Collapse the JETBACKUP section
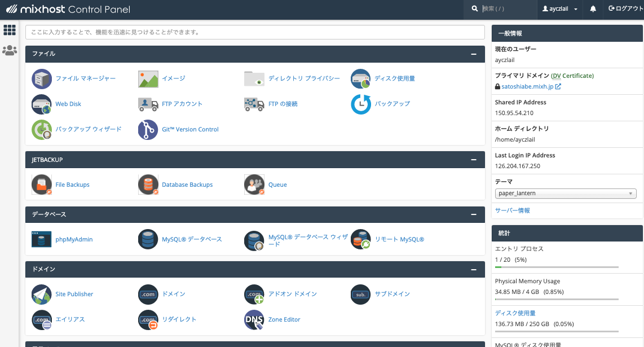 [x=474, y=160]
